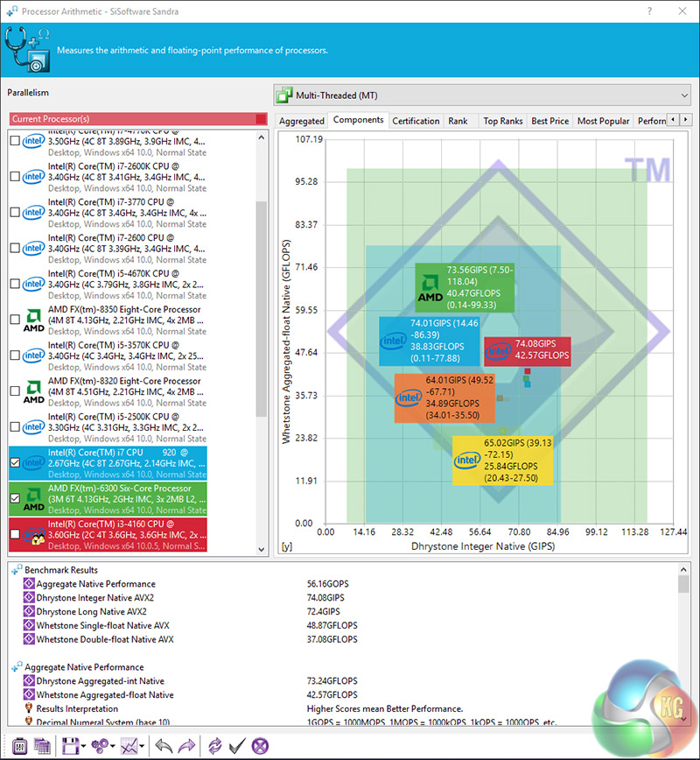Open the gears options dropdown arrow
Image resolution: width=700 pixels, height=760 pixels.
click(x=112, y=746)
